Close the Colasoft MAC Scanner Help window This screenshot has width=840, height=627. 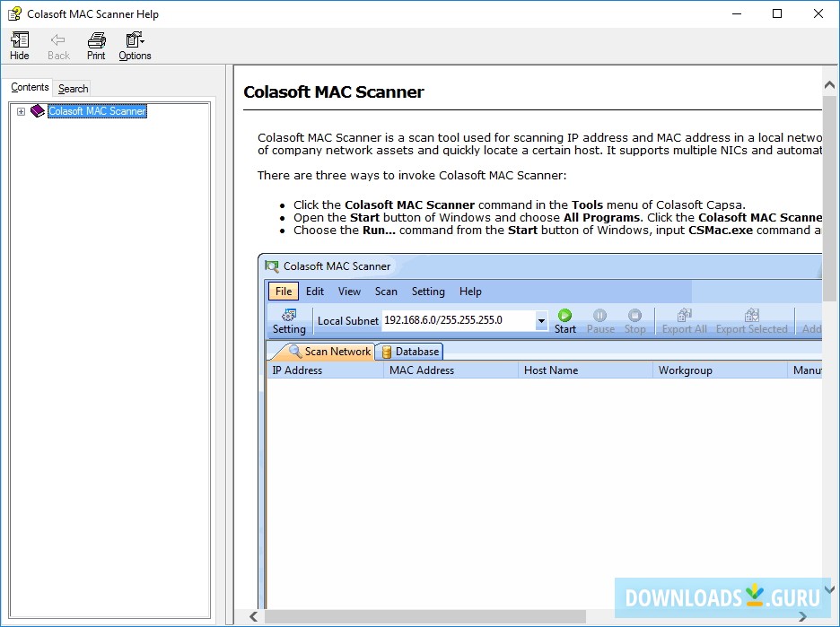coord(818,14)
